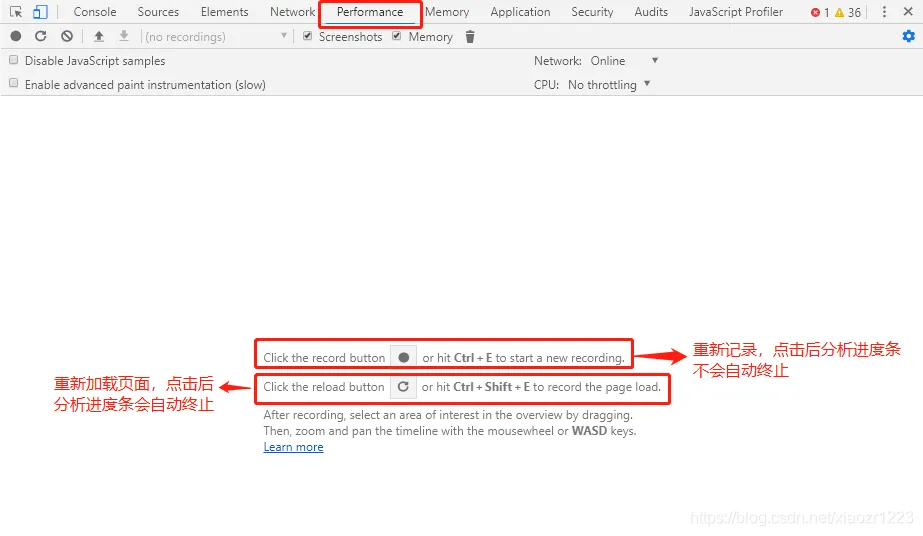Close the DevTools panel
This screenshot has height=536, width=923.
(908, 12)
